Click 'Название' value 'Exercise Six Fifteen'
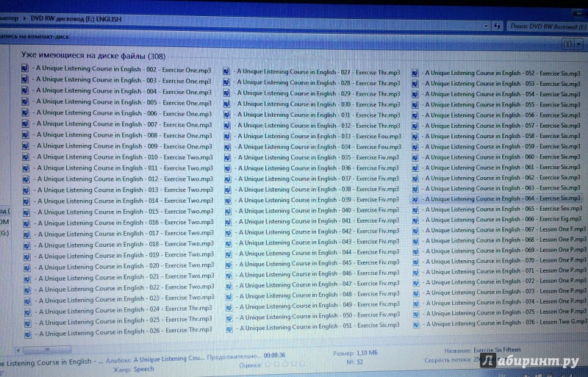This screenshot has height=377, width=588. 497,350
